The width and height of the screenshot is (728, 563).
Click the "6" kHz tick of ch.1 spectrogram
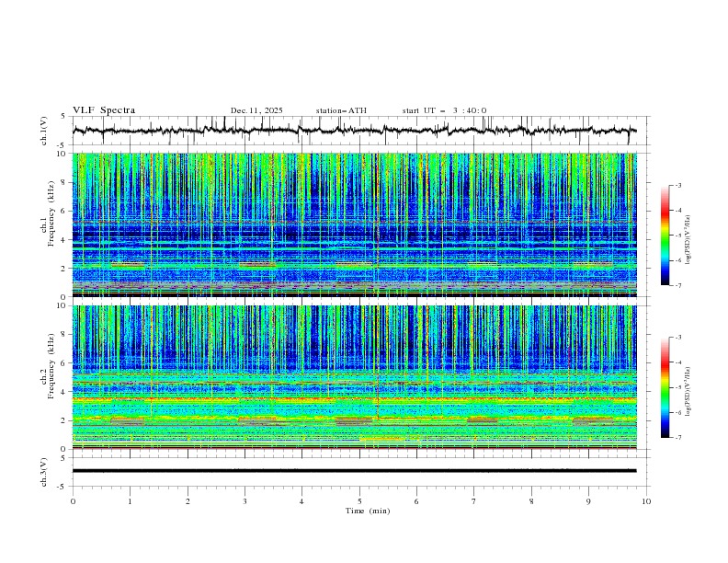click(x=64, y=212)
